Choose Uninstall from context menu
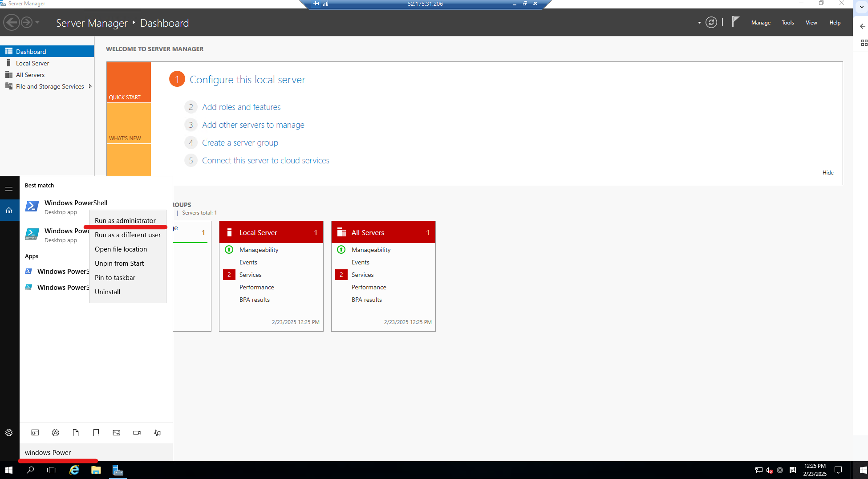 tap(128, 292)
